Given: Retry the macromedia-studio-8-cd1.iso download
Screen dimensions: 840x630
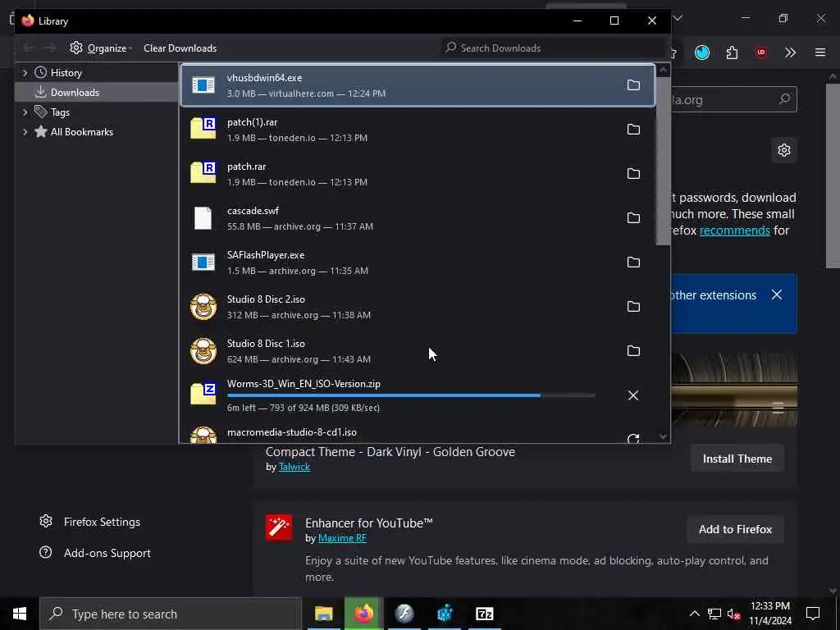Looking at the screenshot, I should click(x=633, y=439).
